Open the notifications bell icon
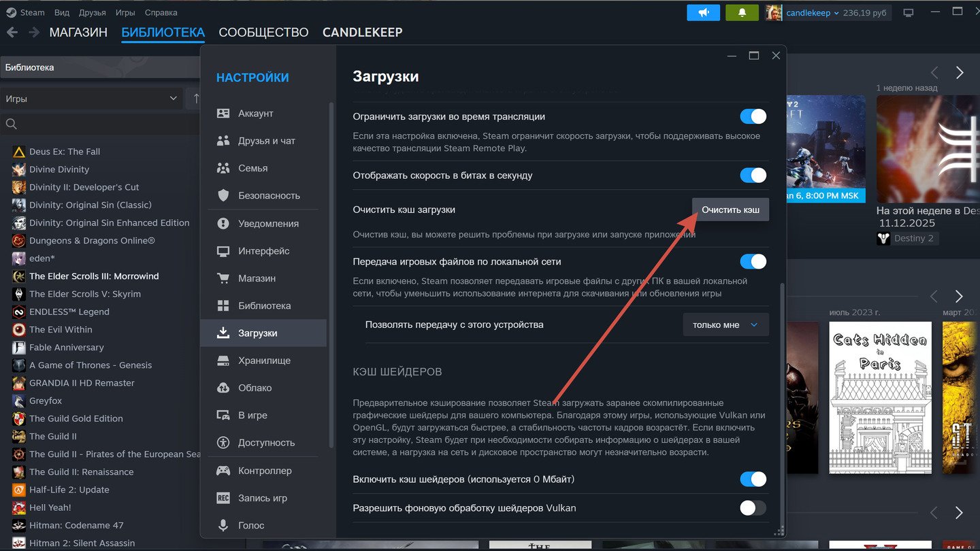 pyautogui.click(x=742, y=12)
